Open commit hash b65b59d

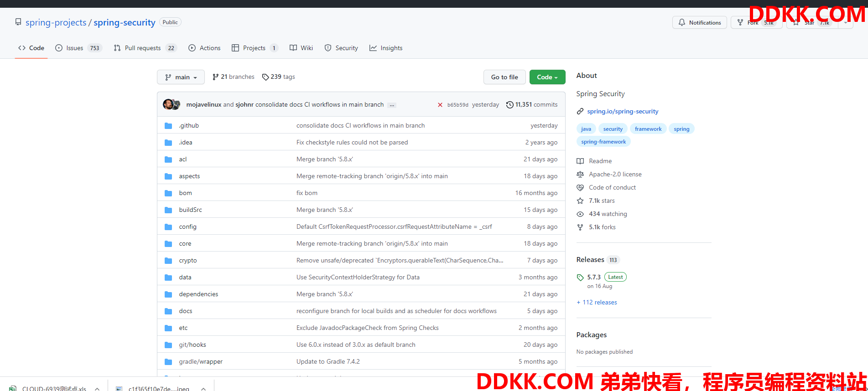pos(457,105)
